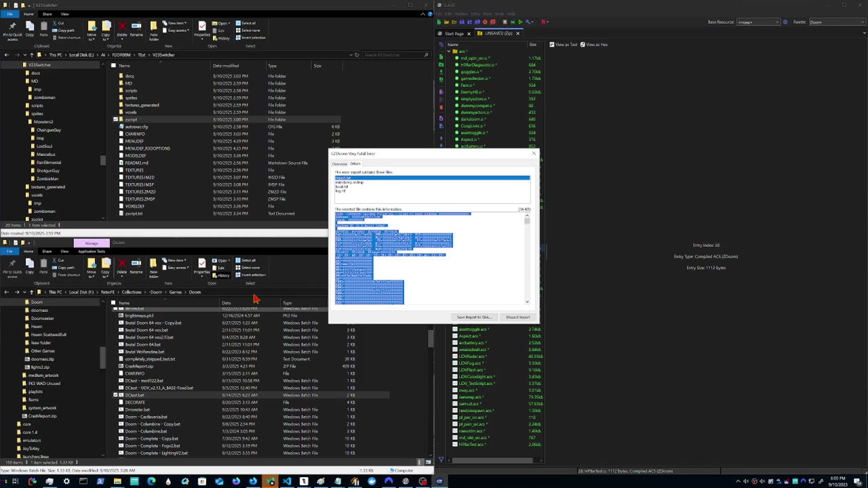The image size is (868, 488).
Task: Toggle select-all checkbox in Doom file list
Action: point(113,303)
